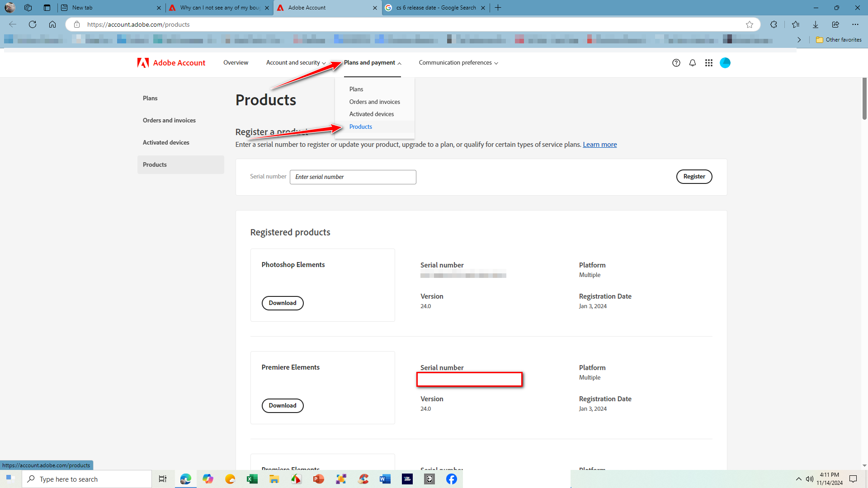Open the browser downloads icon
The image size is (868, 488).
tap(815, 24)
